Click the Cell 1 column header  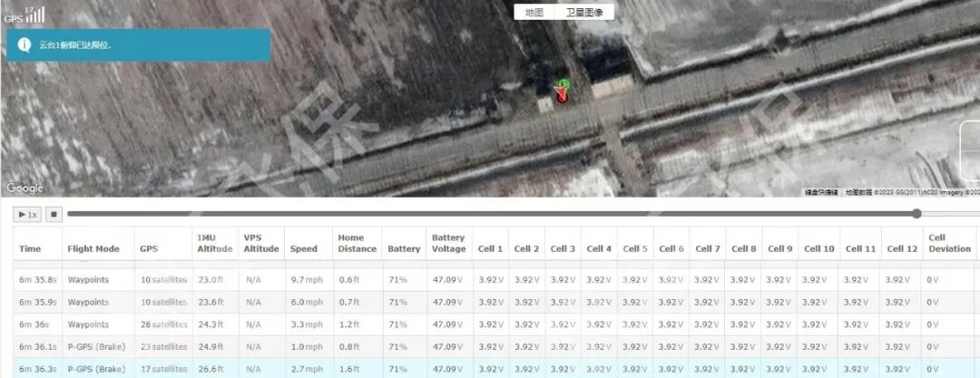coord(490,248)
